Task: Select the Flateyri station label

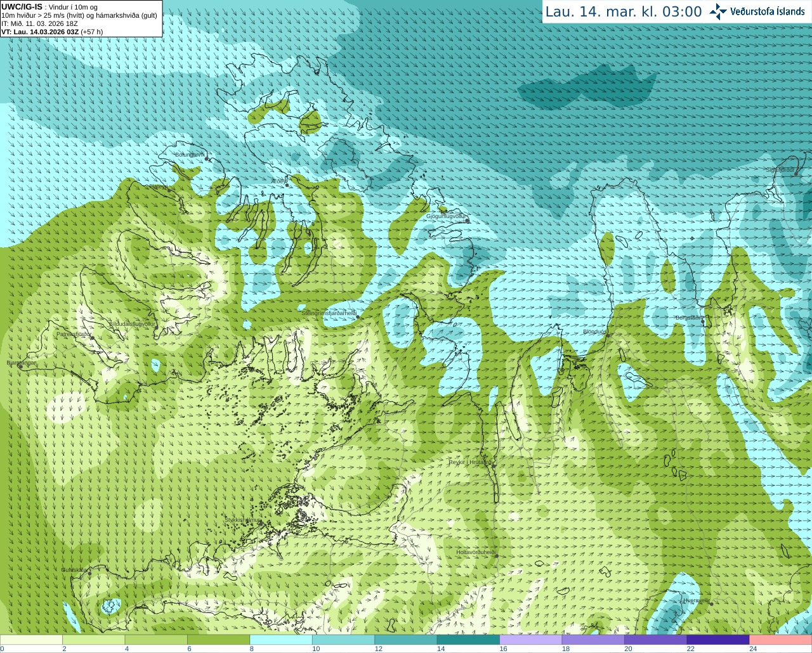Action: [x=158, y=187]
